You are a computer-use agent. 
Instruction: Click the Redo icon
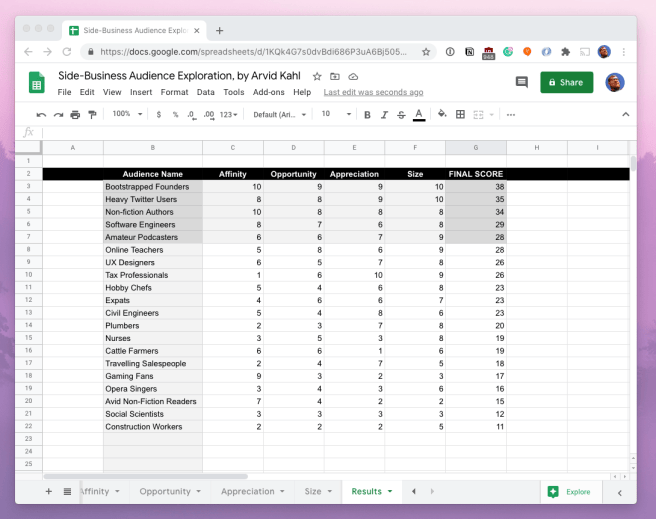pos(58,115)
